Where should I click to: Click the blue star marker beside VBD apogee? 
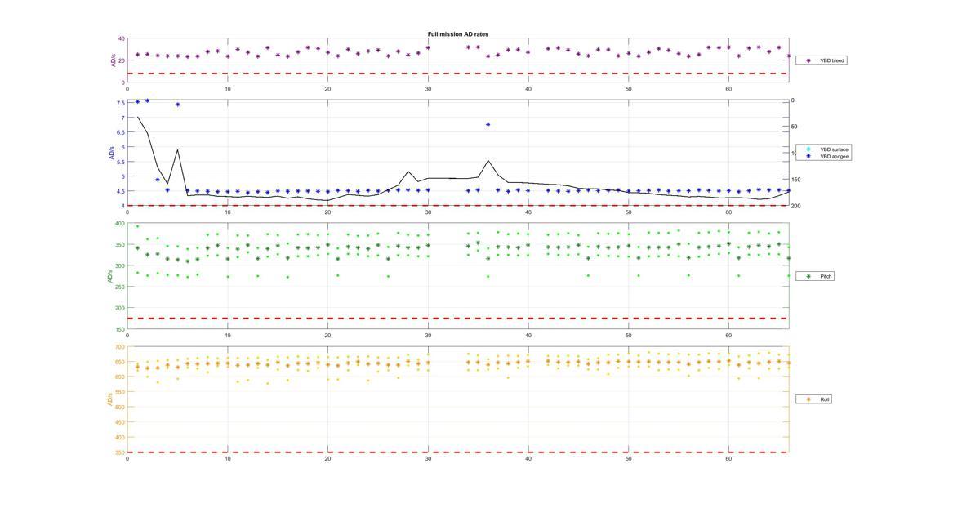click(808, 156)
